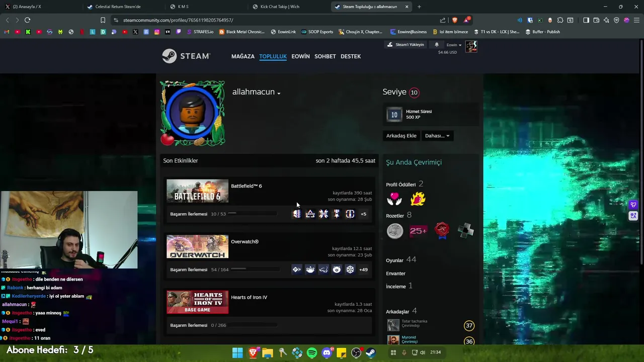
Task: Show more Overwatch achievements via +49
Action: click(363, 269)
